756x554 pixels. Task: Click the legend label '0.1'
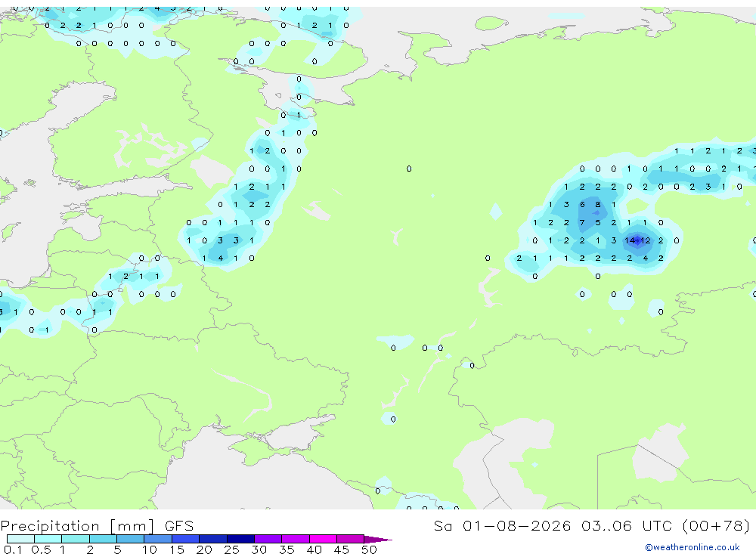pyautogui.click(x=13, y=549)
